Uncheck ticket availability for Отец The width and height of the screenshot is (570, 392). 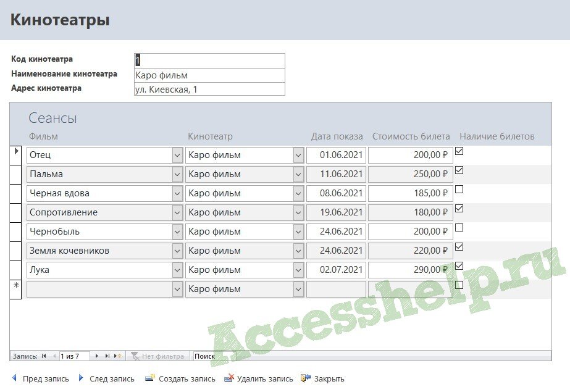459,151
